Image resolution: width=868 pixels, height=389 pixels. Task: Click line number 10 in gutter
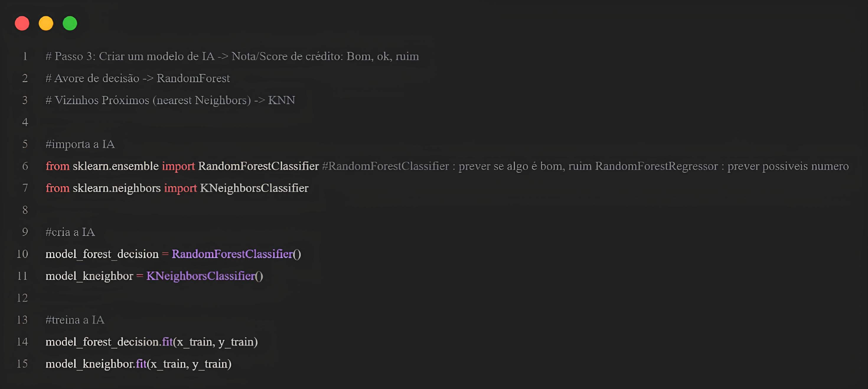click(x=22, y=254)
